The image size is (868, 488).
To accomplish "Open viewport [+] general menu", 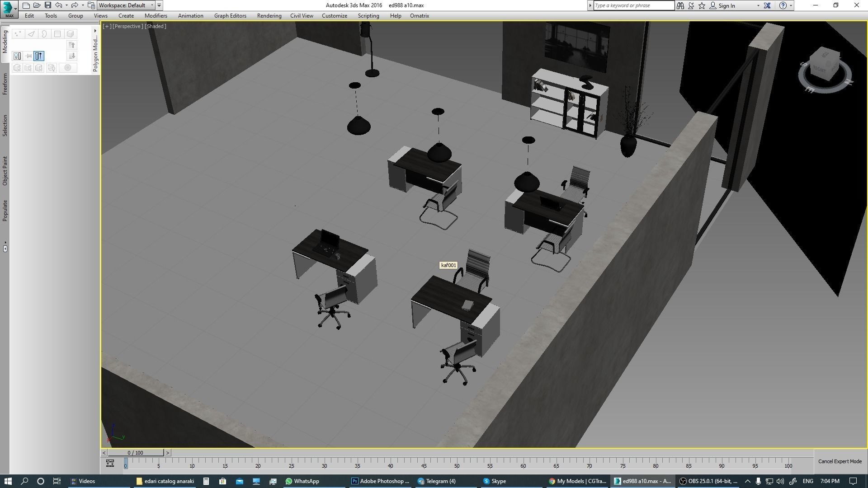I will 107,26.
